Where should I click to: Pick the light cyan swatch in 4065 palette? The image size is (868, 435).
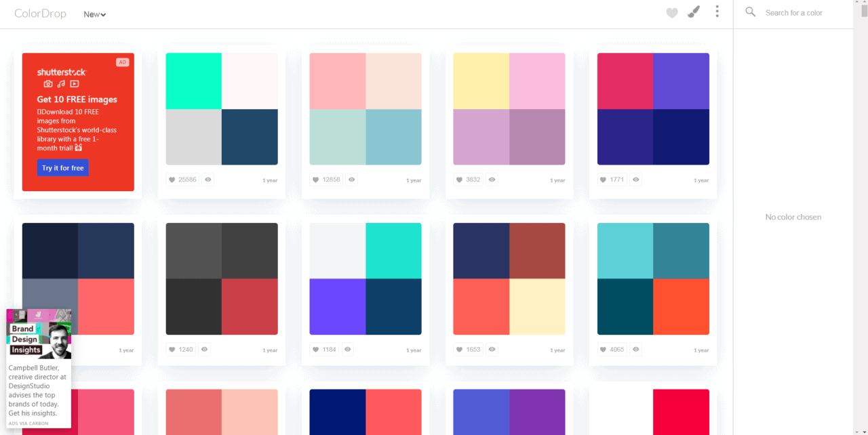(x=625, y=251)
